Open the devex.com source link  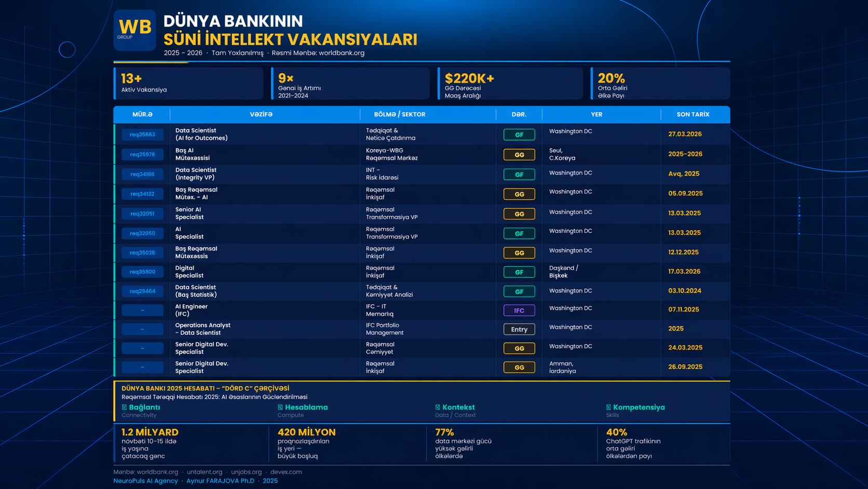286,472
